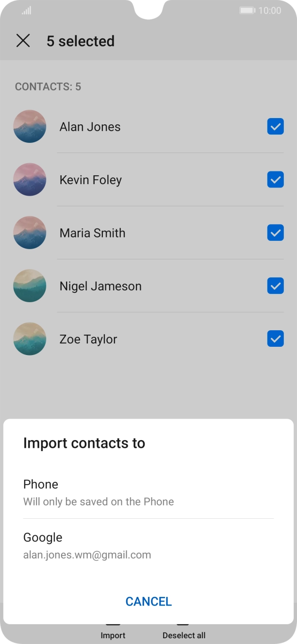Tap the Nigel Jameson contact name
This screenshot has height=644, width=297.
[x=100, y=286]
